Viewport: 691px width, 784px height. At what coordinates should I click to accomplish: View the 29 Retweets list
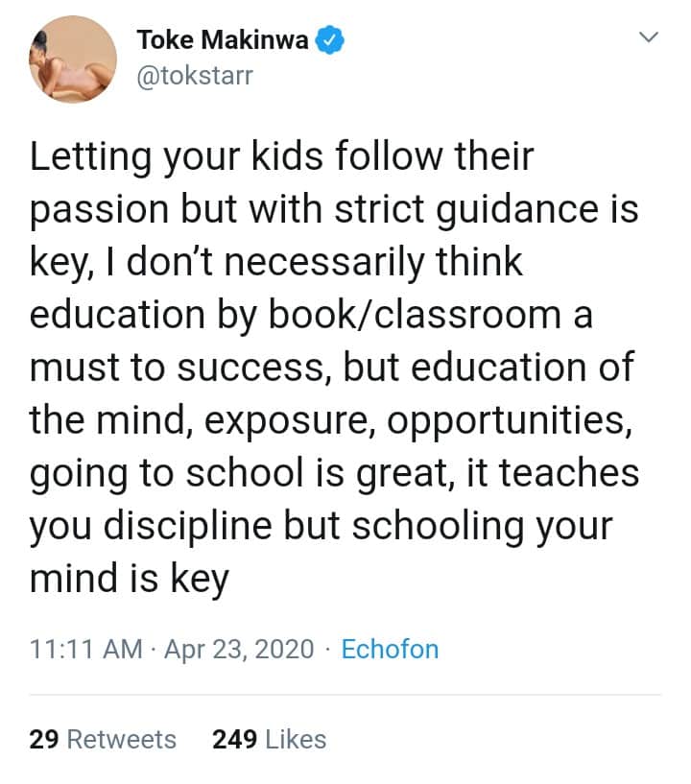[x=103, y=740]
